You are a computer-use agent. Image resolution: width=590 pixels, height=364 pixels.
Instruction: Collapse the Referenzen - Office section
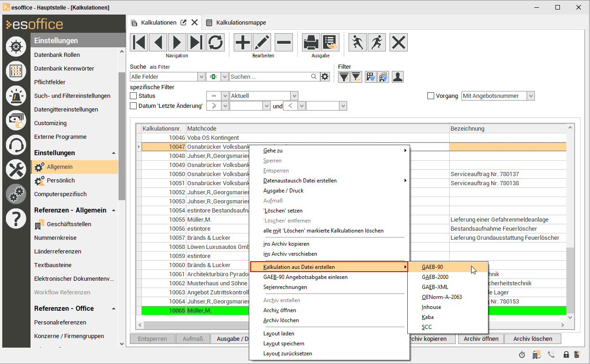[x=113, y=308]
